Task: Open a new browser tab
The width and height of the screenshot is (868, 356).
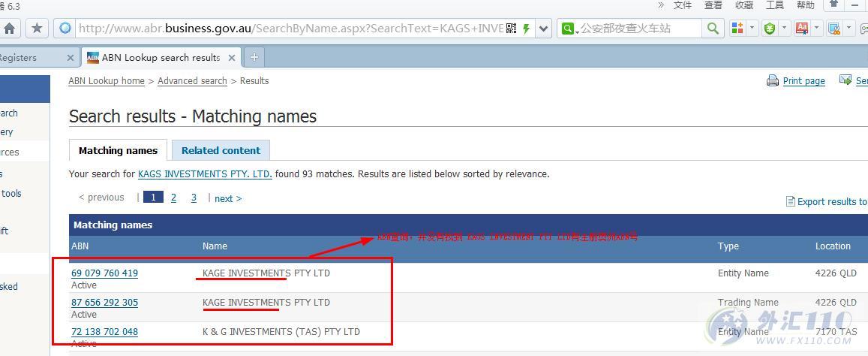Action: (x=254, y=57)
